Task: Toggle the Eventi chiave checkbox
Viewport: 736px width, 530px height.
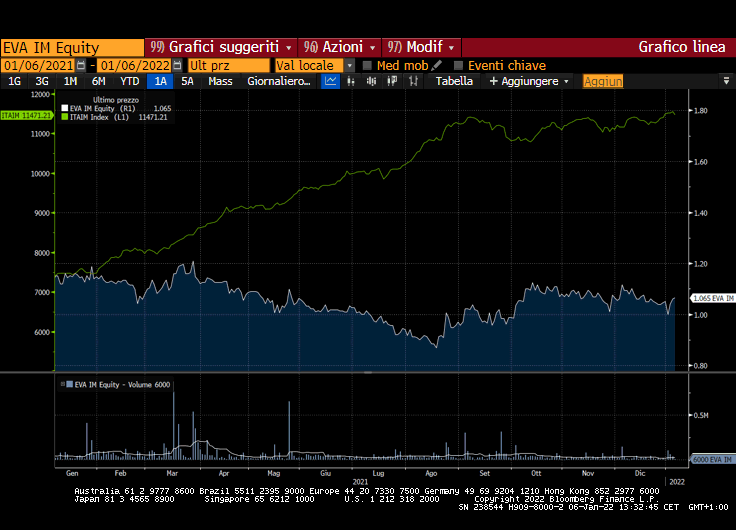Action: 459,66
